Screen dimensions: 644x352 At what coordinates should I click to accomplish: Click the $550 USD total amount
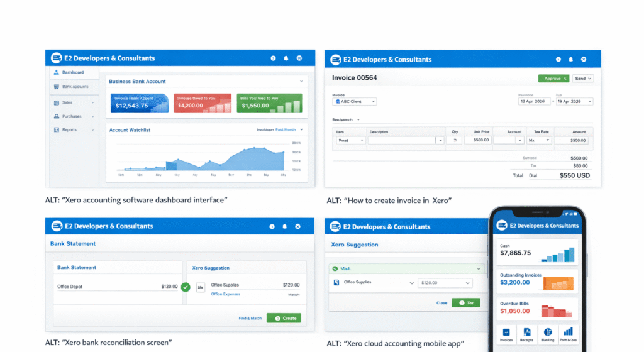(x=575, y=175)
